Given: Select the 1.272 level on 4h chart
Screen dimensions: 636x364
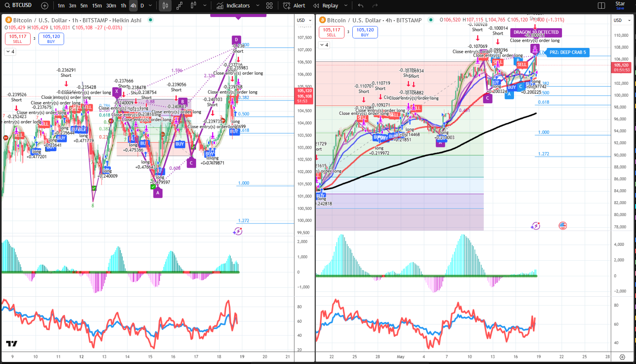Looking at the screenshot, I should pos(543,154).
